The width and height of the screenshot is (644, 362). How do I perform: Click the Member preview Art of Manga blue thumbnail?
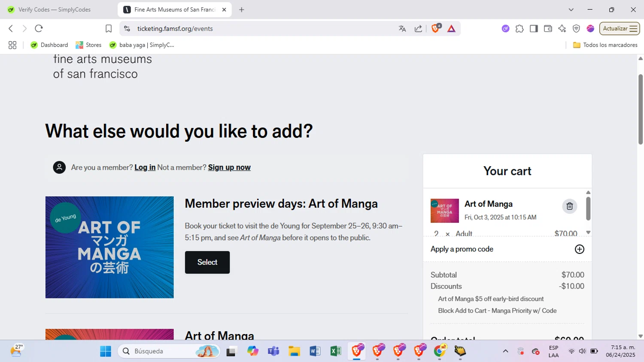109,247
